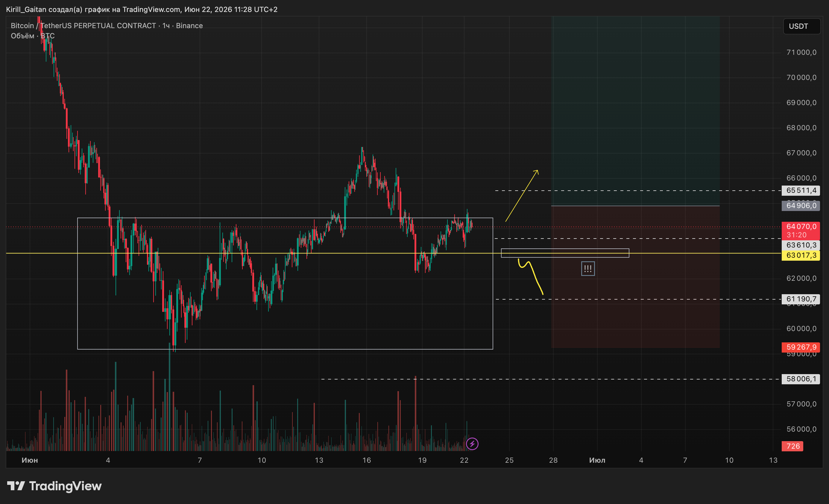
Task: Open the USDT currency selector
Action: pyautogui.click(x=802, y=26)
